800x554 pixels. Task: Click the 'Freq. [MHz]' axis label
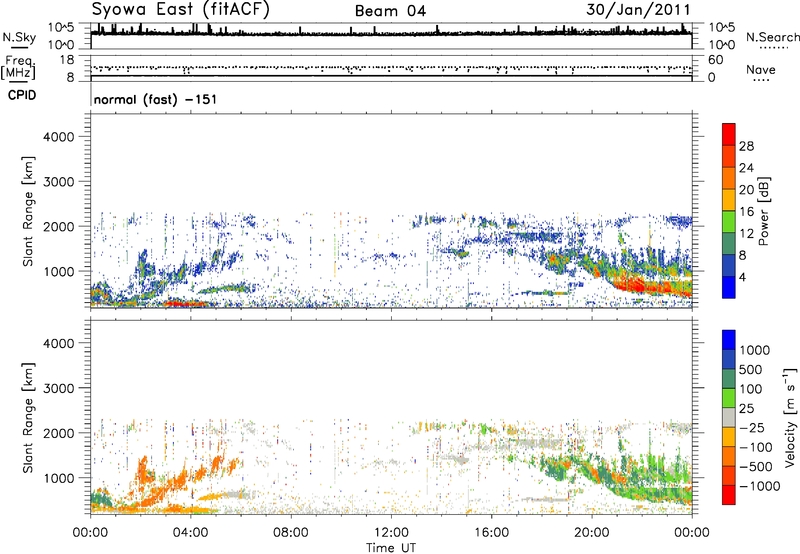pos(18,68)
